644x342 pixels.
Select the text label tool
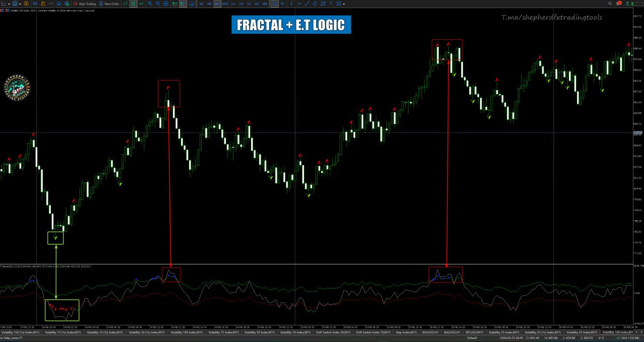331,4
